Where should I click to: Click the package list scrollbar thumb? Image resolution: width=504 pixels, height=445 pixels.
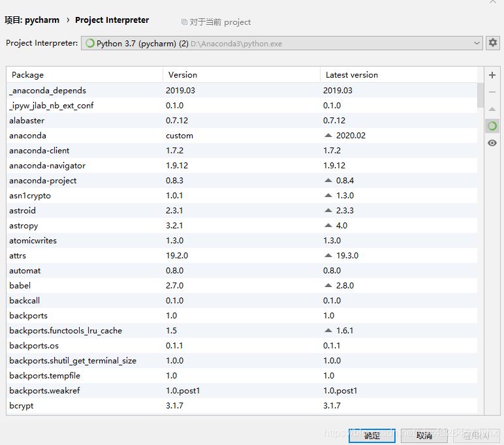(480, 95)
